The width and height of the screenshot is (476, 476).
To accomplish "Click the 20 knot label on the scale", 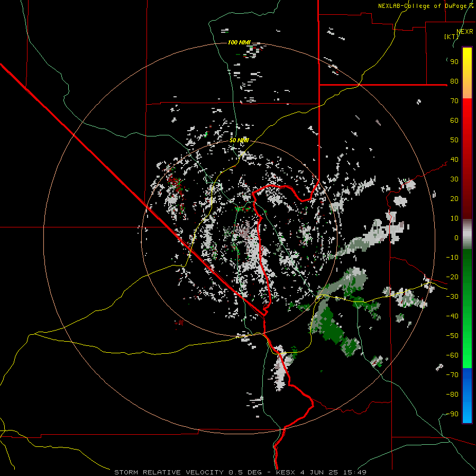I will 454,199.
